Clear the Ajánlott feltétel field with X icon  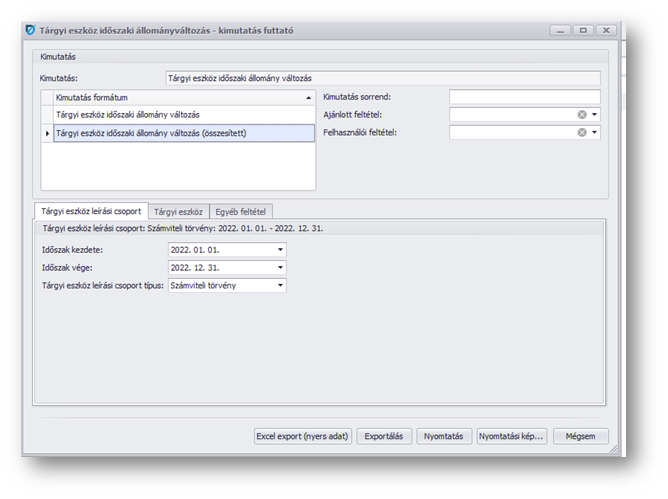coord(582,115)
